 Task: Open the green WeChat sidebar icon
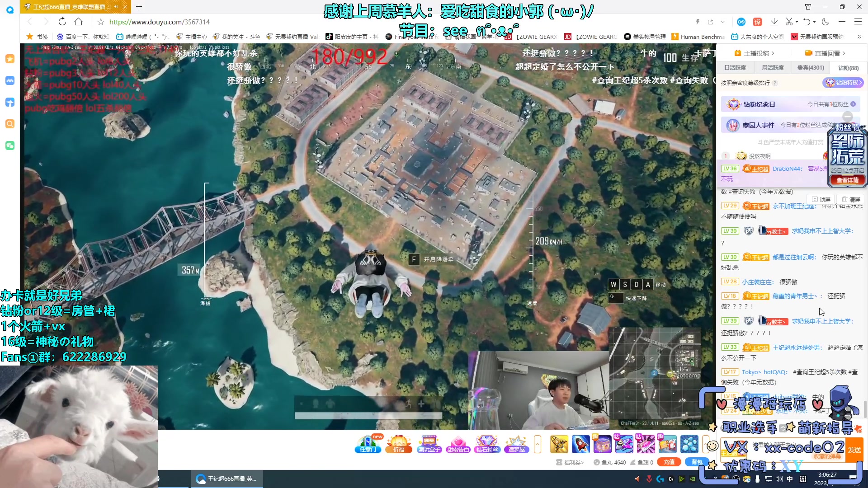click(x=10, y=145)
